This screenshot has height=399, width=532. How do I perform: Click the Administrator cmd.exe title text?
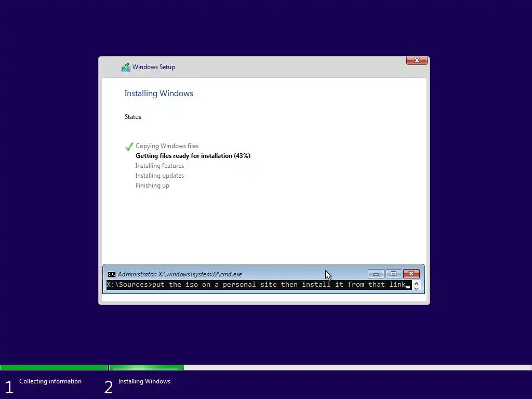pyautogui.click(x=180, y=274)
